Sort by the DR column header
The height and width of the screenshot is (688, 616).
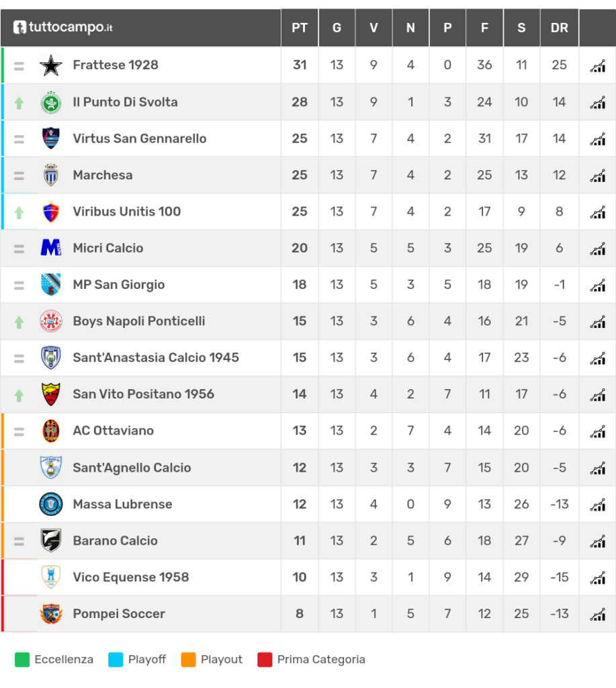[x=560, y=28]
